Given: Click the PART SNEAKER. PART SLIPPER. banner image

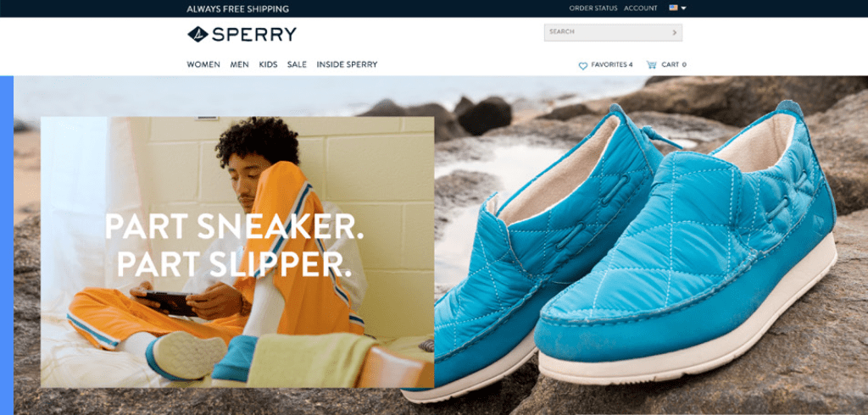Looking at the screenshot, I should tap(237, 252).
